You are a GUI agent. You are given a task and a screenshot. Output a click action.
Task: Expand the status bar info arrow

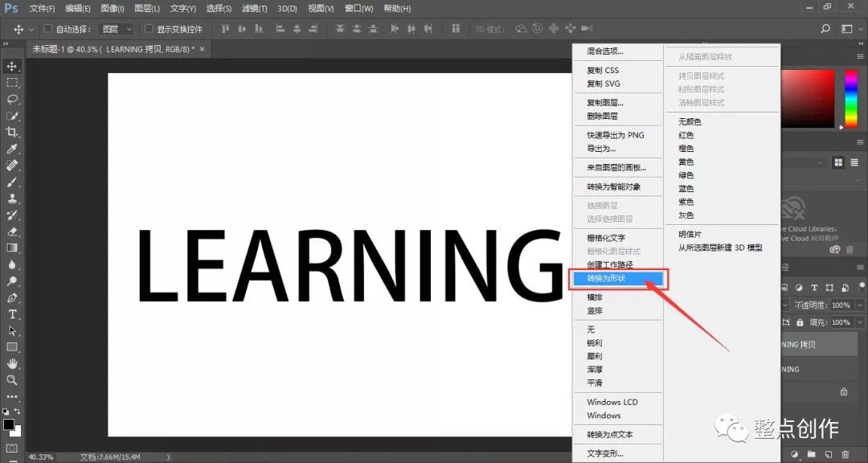tap(168, 457)
